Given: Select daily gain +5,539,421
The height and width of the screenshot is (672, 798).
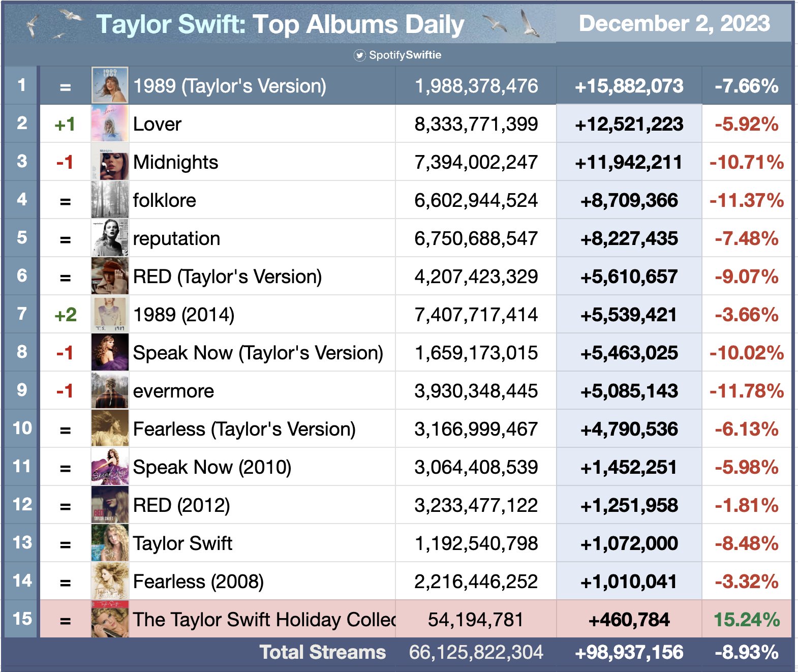Looking at the screenshot, I should (629, 315).
